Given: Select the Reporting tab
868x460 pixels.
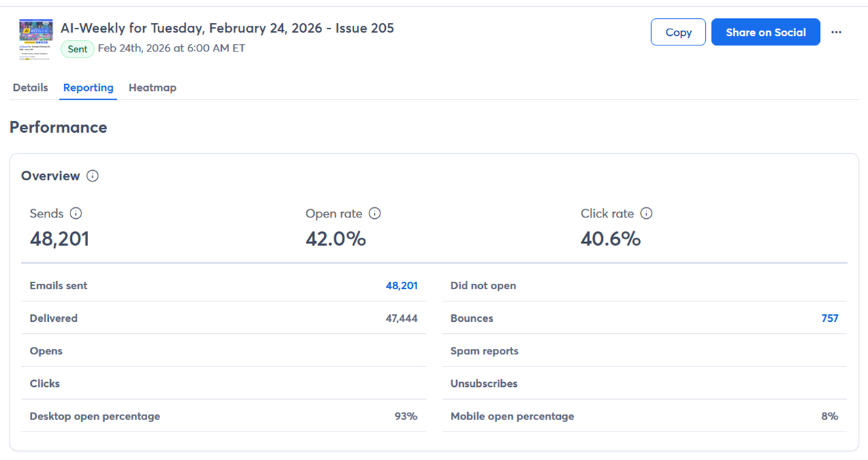Looking at the screenshot, I should click(x=88, y=87).
